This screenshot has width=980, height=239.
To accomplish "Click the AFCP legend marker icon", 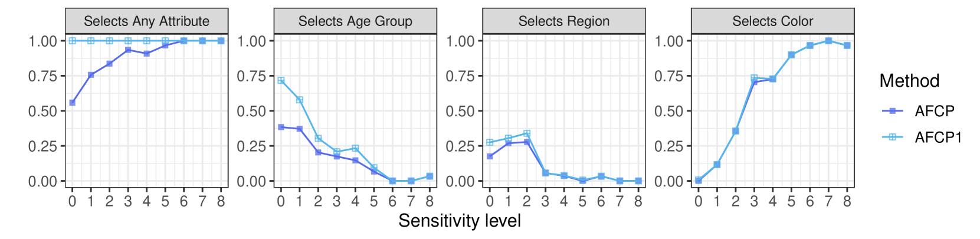I will 892,111.
